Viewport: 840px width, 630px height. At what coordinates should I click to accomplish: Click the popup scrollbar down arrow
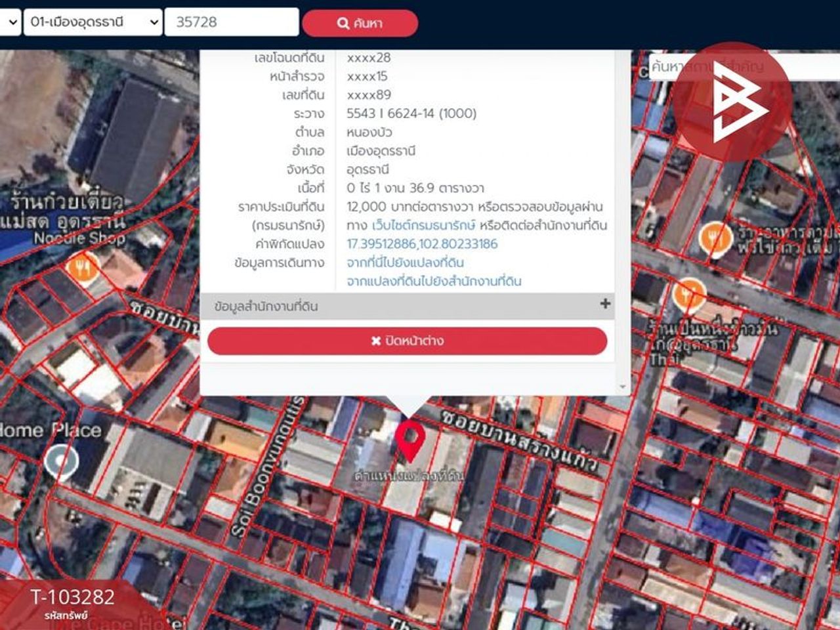pos(623,387)
